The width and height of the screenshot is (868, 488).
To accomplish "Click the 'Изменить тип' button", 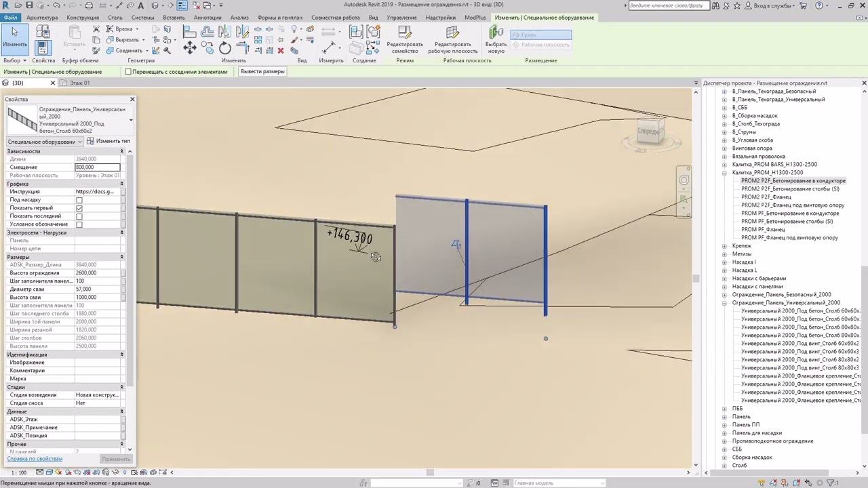I will tap(108, 141).
